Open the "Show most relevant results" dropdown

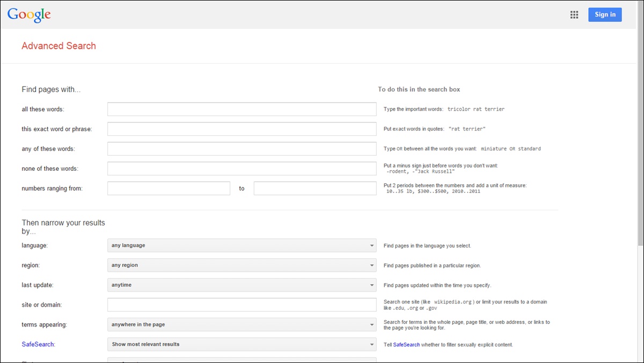[241, 344]
